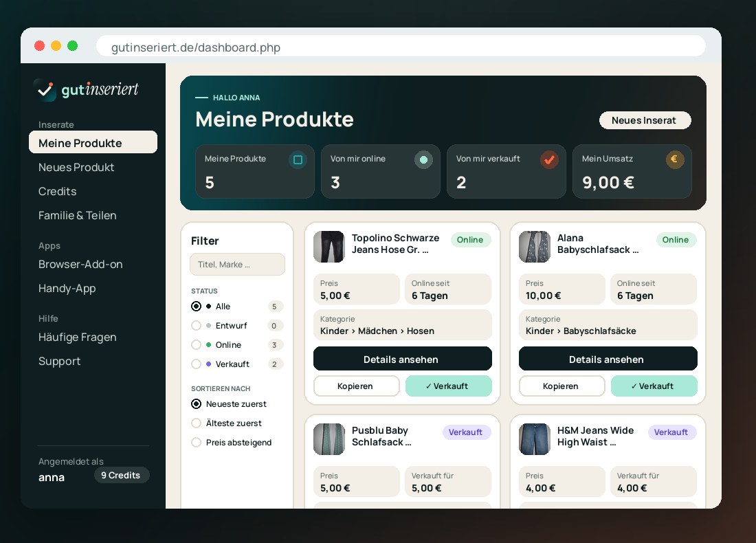Click the Kinder › Babyschlafsäcke category

pos(581,331)
